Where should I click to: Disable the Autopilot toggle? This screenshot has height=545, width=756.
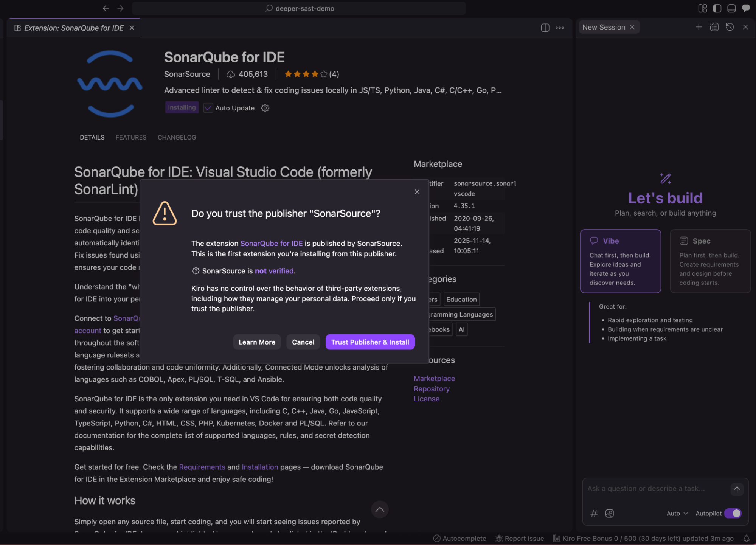(733, 513)
